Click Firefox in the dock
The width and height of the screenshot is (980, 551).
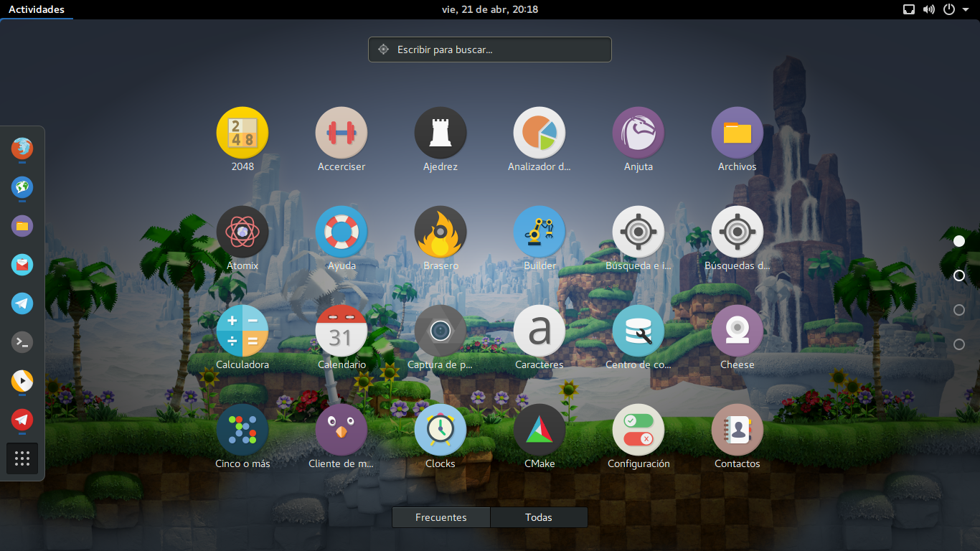pos(22,149)
